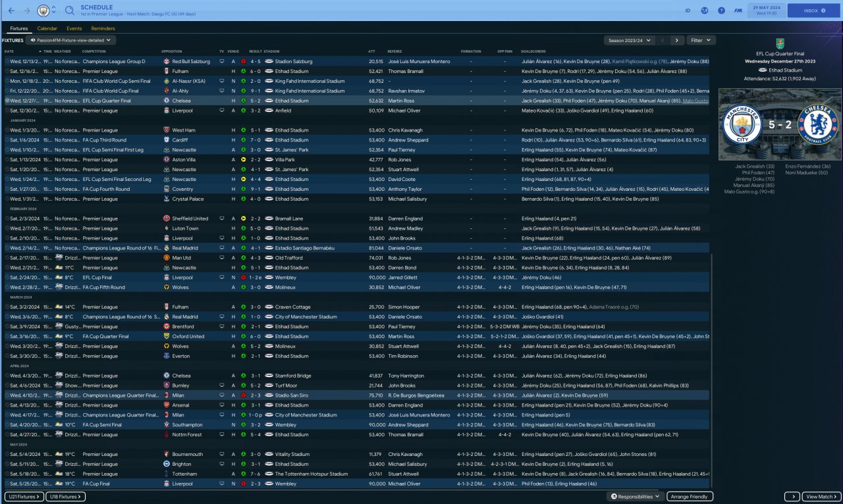Select the West Ham fixture row circle
This screenshot has height=504, width=843.
[7, 130]
